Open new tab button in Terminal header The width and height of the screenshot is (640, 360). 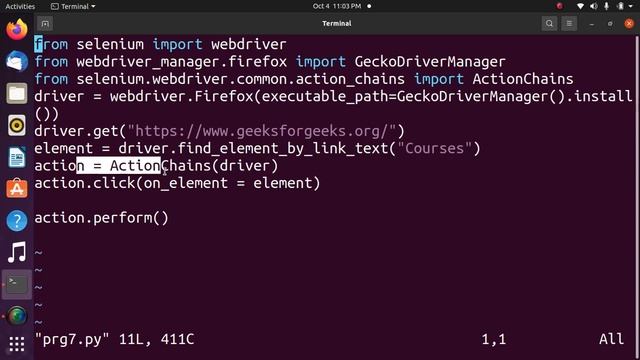pos(45,24)
